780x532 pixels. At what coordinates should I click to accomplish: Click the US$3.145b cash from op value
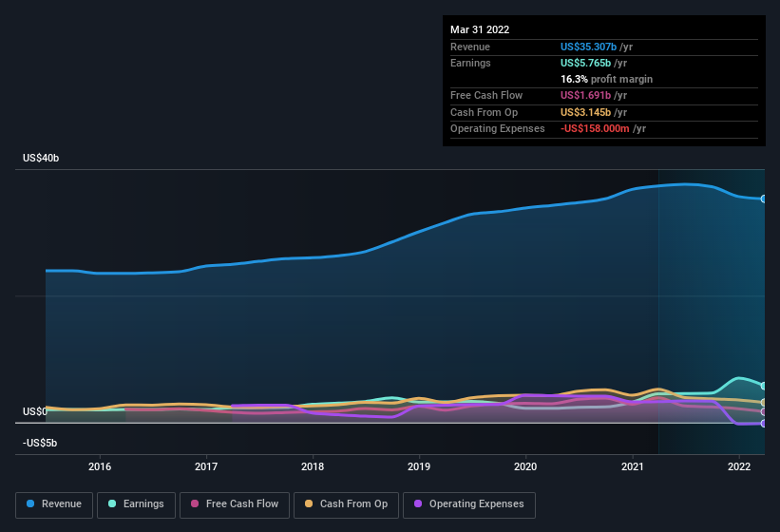(585, 112)
